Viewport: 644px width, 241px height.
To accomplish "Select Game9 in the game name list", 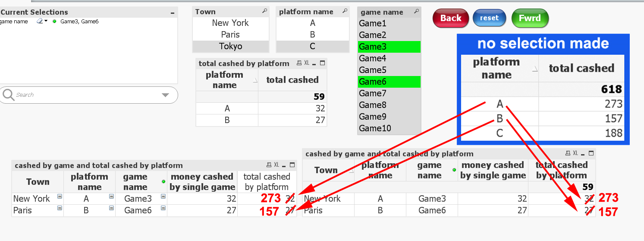I will click(x=389, y=117).
